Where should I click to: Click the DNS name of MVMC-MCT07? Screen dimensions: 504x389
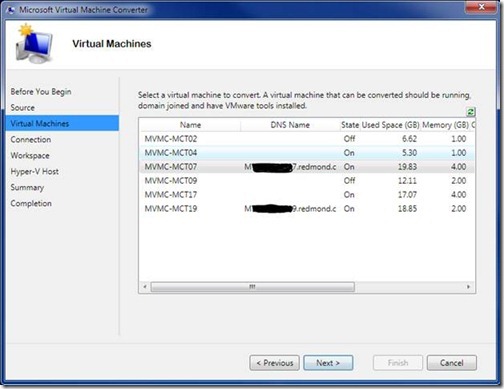click(290, 167)
